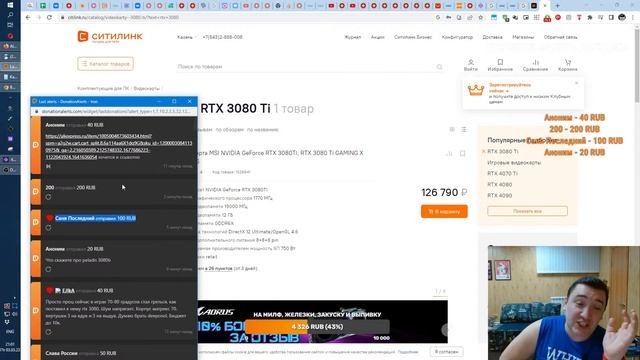Viewport: 640px width, 360px height.
Task: Skip the Аноним 40 RUB alert
Action: click(49, 167)
